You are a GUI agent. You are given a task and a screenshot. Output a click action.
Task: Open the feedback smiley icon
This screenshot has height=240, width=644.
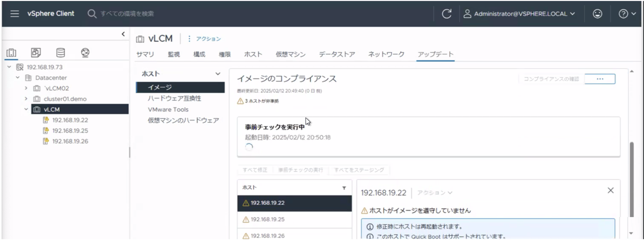597,13
